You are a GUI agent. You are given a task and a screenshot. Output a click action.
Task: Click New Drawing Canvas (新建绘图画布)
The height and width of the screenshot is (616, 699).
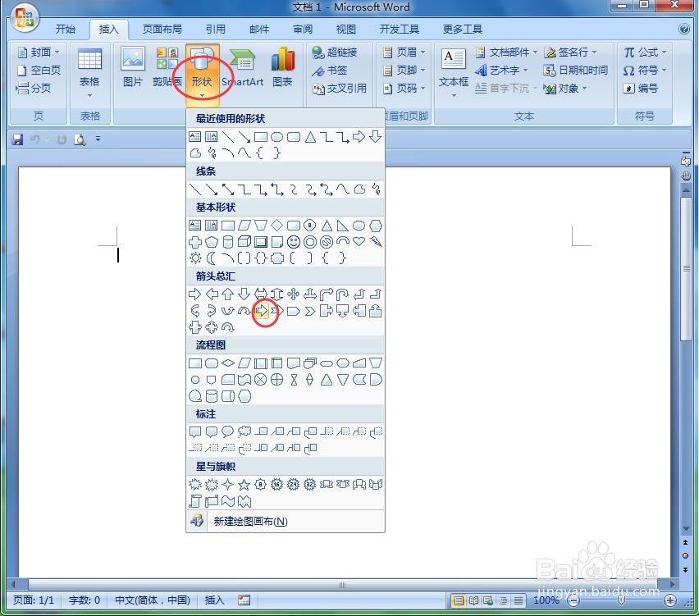click(286, 521)
